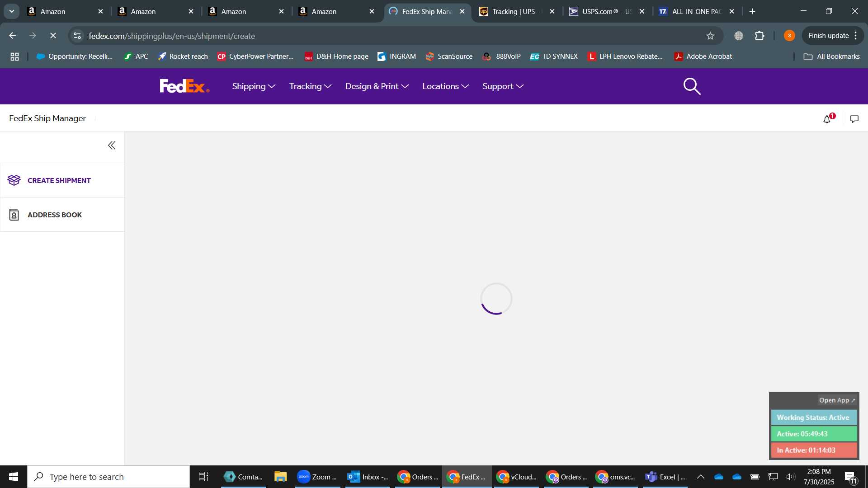Expand the Shipping menu
The height and width of the screenshot is (488, 868).
coord(254,86)
